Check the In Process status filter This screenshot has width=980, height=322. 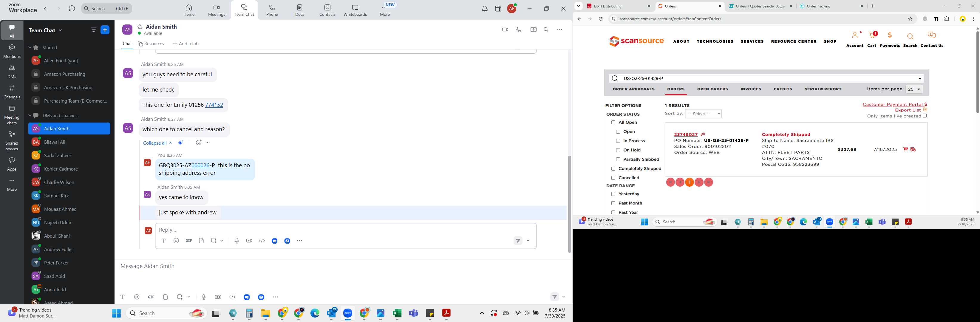pyautogui.click(x=618, y=141)
